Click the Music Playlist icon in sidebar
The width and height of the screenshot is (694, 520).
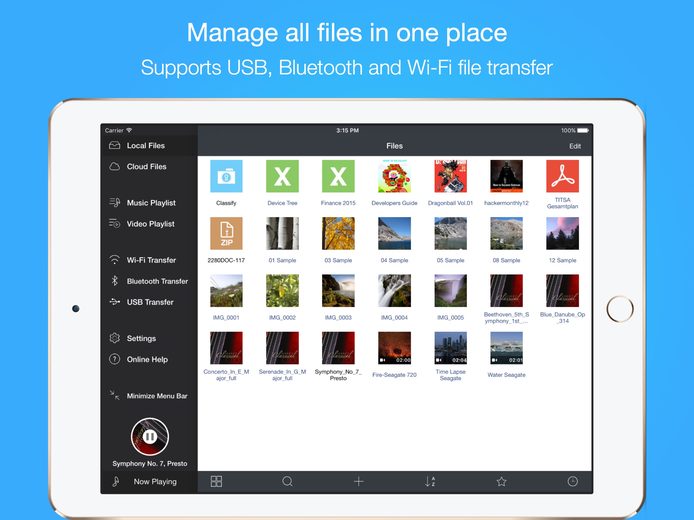click(x=115, y=202)
